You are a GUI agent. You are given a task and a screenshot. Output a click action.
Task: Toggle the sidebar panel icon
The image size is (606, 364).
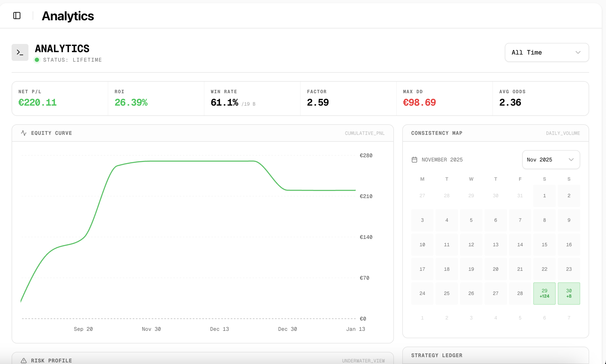tap(17, 16)
